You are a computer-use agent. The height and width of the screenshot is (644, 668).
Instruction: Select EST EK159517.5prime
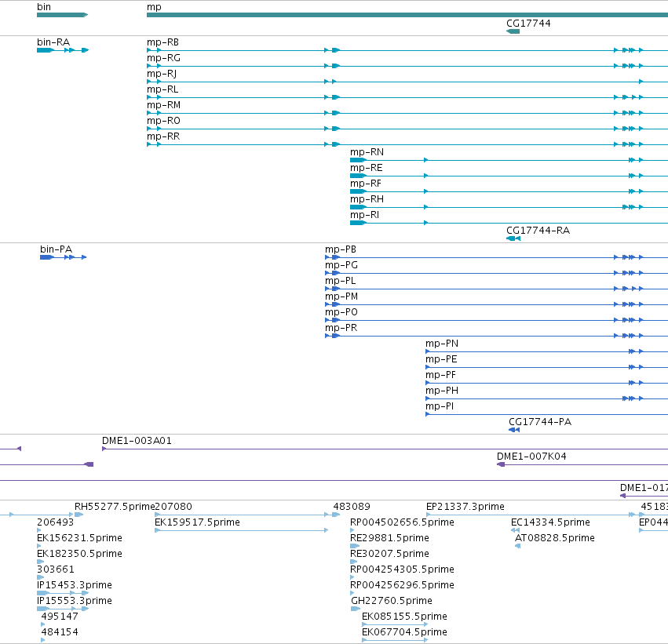pyautogui.click(x=197, y=522)
